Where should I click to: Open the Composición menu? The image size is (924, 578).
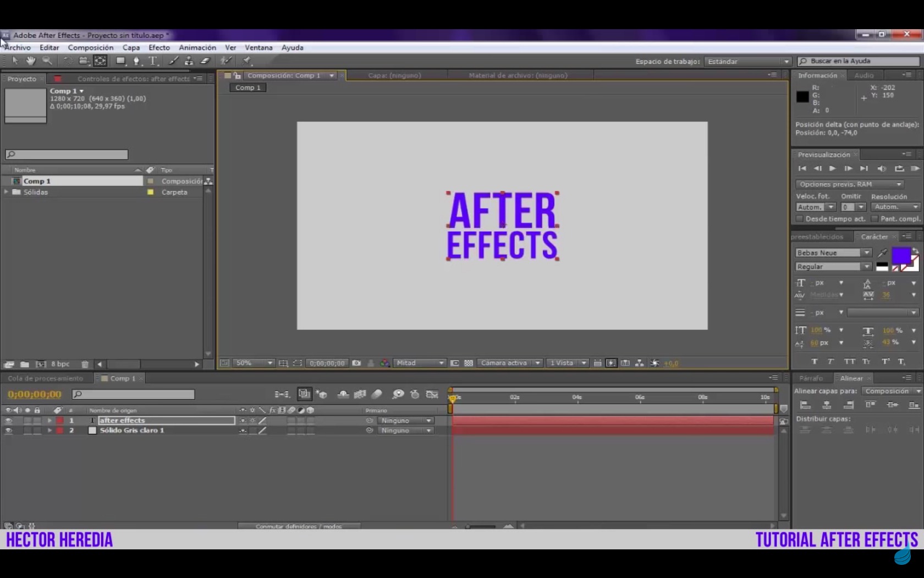(x=91, y=48)
